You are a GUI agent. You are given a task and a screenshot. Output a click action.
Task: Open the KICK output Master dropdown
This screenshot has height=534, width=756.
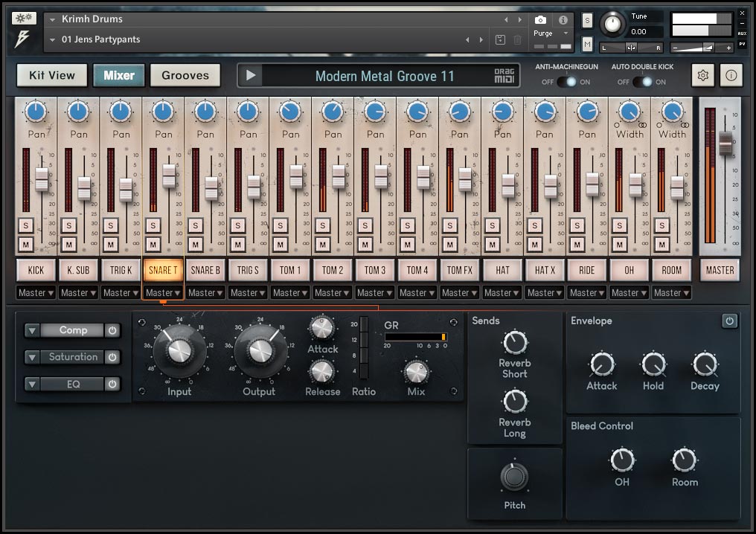36,292
